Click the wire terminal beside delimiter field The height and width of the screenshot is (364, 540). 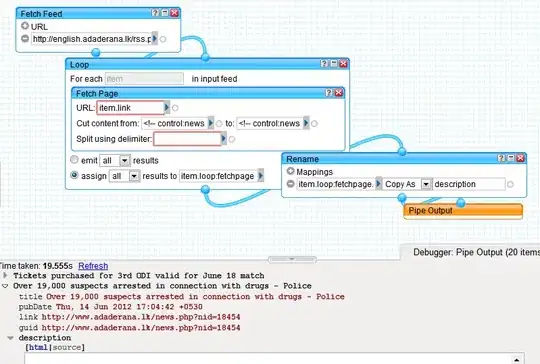tap(232, 139)
